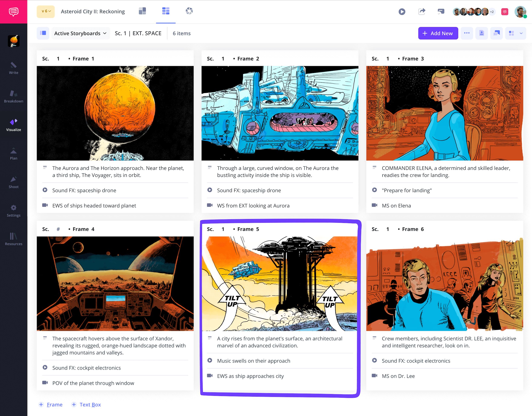Expand the layout view options chevron
The height and width of the screenshot is (416, 532).
[x=521, y=33]
